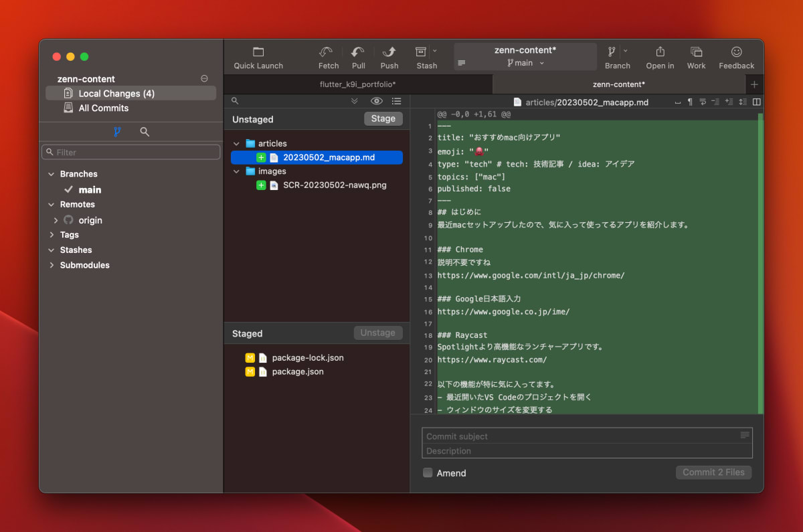
Task: Switch to side-by-side diff view
Action: [x=757, y=102]
